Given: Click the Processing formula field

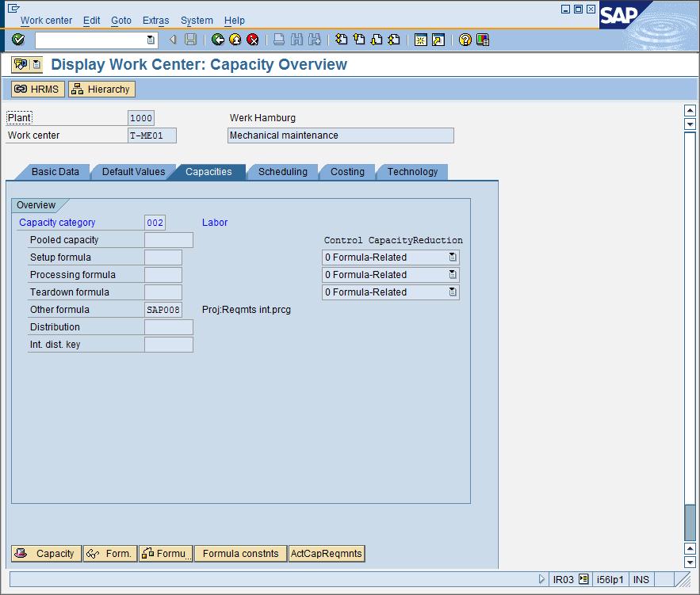Looking at the screenshot, I should (163, 275).
